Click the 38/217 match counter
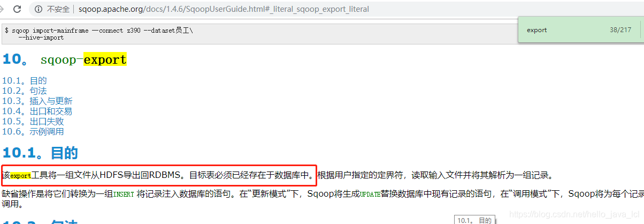This screenshot has height=224, width=644. click(x=620, y=30)
